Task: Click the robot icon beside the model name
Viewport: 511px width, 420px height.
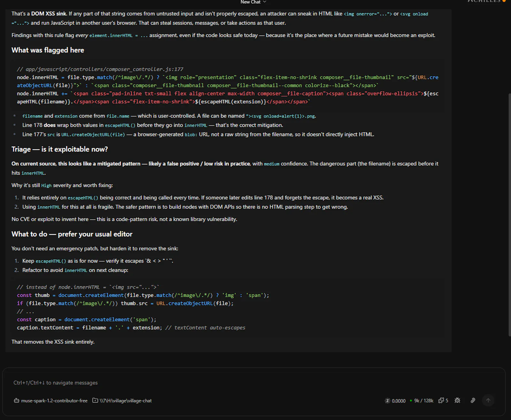Action: [17, 401]
